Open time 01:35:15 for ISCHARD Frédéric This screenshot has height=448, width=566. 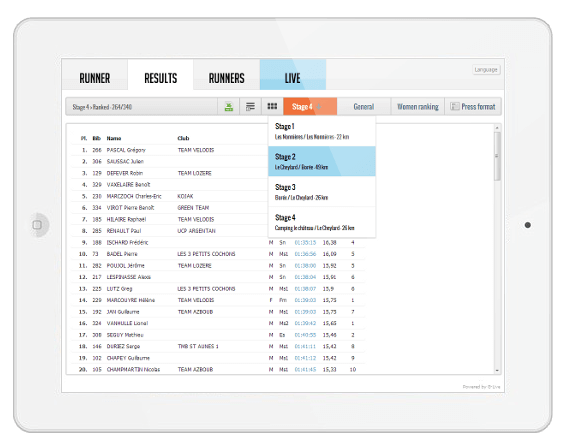coord(305,243)
